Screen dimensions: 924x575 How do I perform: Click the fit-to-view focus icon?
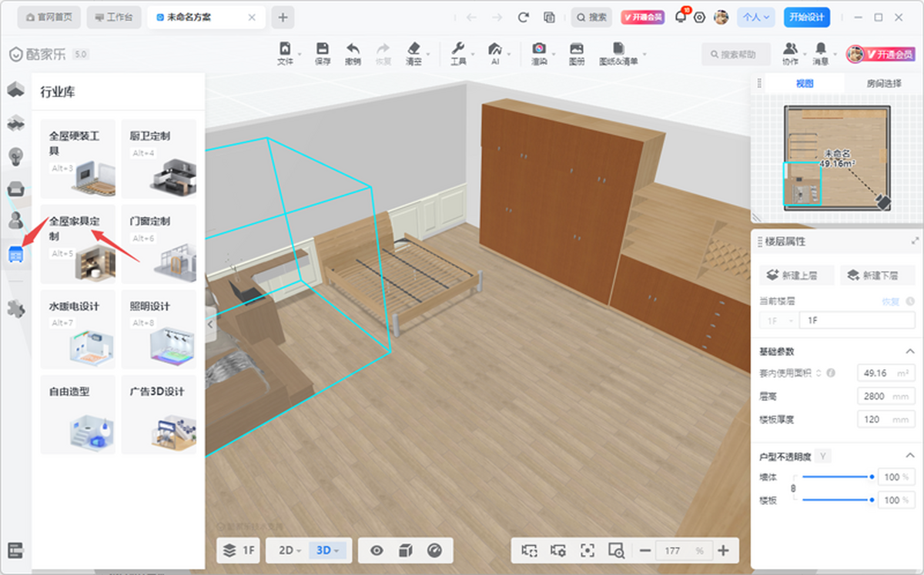click(x=588, y=550)
